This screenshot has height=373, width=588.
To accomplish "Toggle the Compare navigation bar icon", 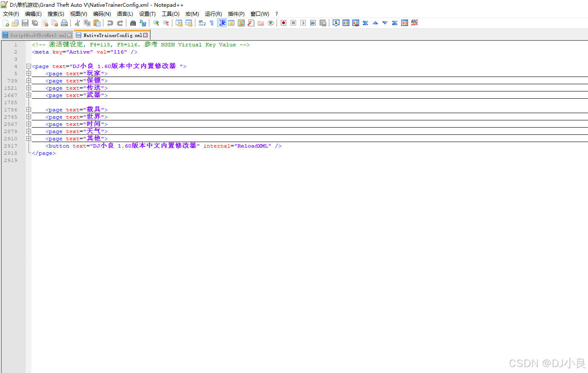I will click(x=405, y=23).
